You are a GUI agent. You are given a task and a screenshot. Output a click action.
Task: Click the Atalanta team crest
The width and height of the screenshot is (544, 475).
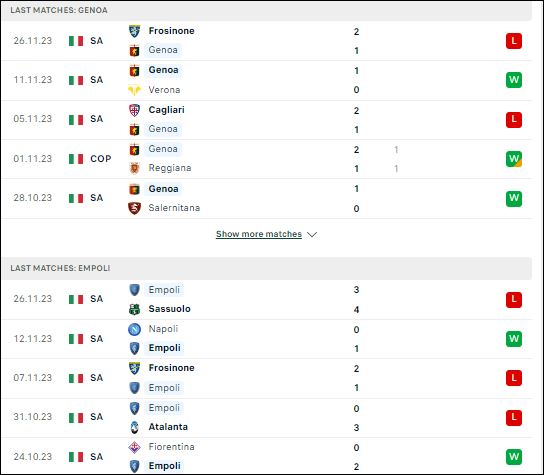click(x=134, y=427)
